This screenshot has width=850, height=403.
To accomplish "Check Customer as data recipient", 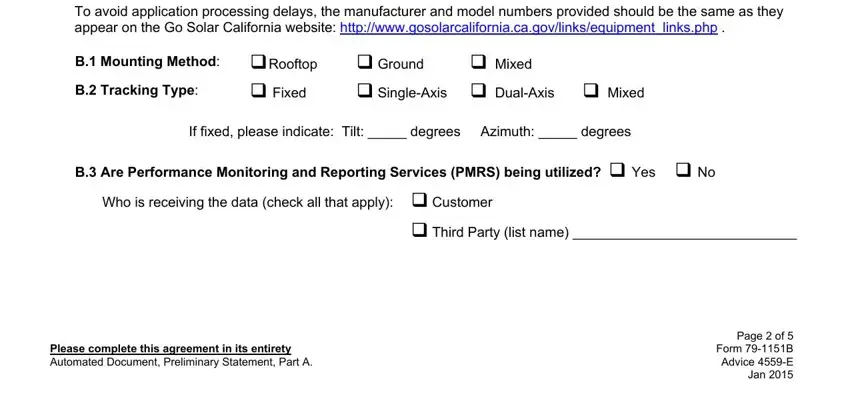I will coord(420,200).
